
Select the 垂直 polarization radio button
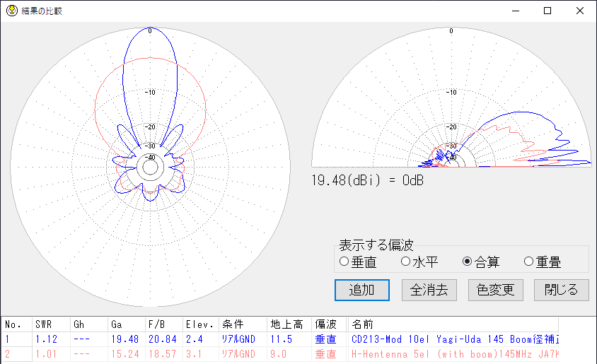coord(344,262)
